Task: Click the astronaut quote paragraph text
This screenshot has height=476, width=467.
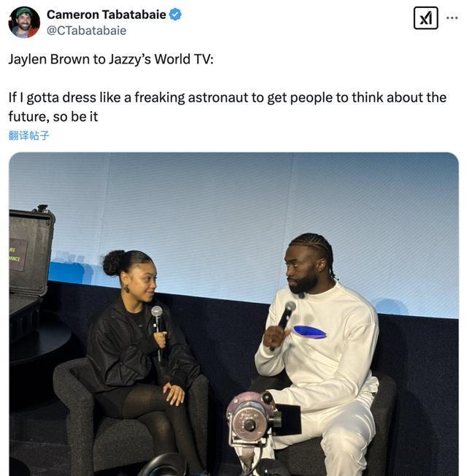Action: pyautogui.click(x=227, y=107)
